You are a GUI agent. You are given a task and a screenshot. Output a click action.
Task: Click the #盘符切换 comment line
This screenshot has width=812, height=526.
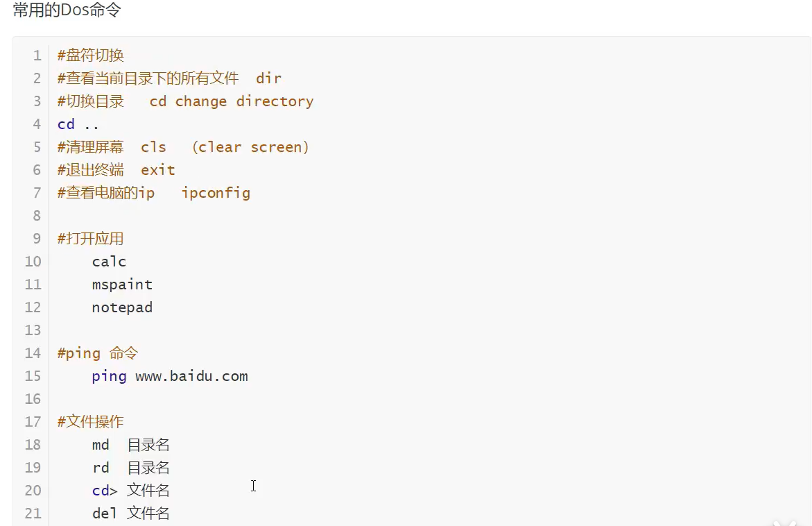point(90,56)
